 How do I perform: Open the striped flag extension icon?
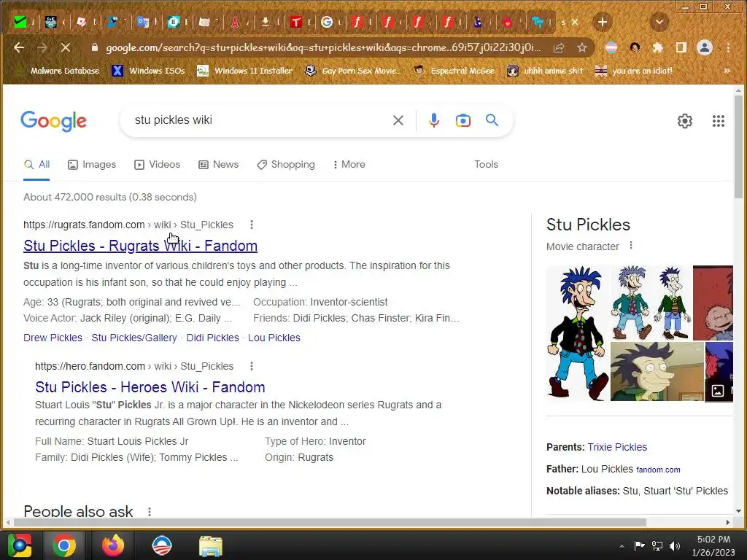611,47
